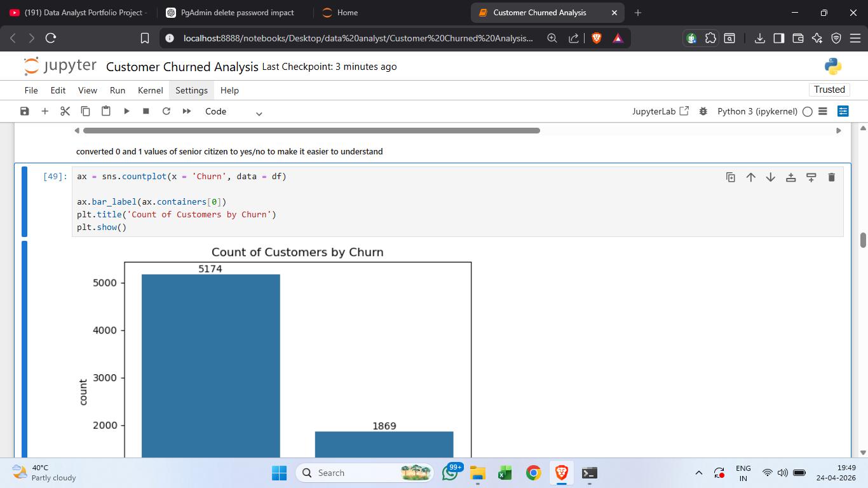Screen dimensions: 868x488
Task: Paste cell from clipboard in toolbar
Action: (105, 111)
